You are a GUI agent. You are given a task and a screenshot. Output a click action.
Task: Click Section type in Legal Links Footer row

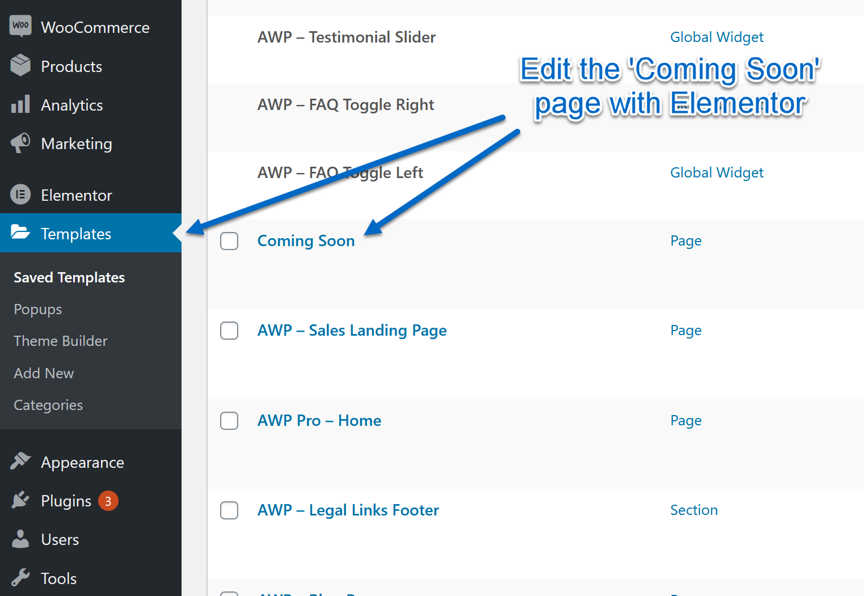click(694, 510)
